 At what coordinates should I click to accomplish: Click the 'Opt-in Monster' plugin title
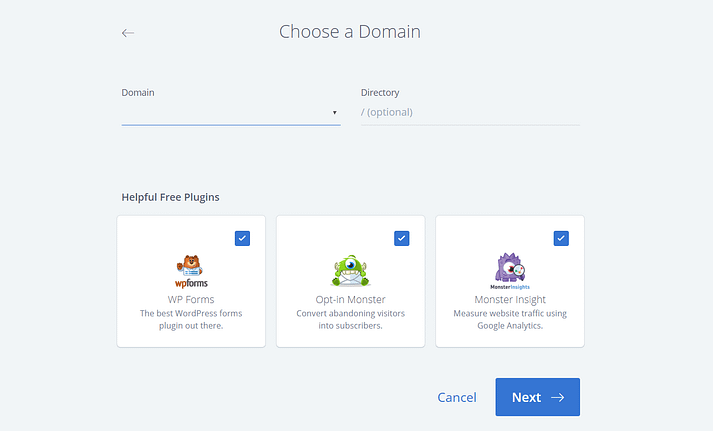coord(350,300)
